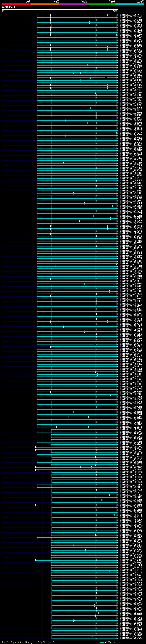Viewport: 146px width, 644px height.
Task: Select hit label UniRef100_C7YM09
Action: tap(131, 299)
